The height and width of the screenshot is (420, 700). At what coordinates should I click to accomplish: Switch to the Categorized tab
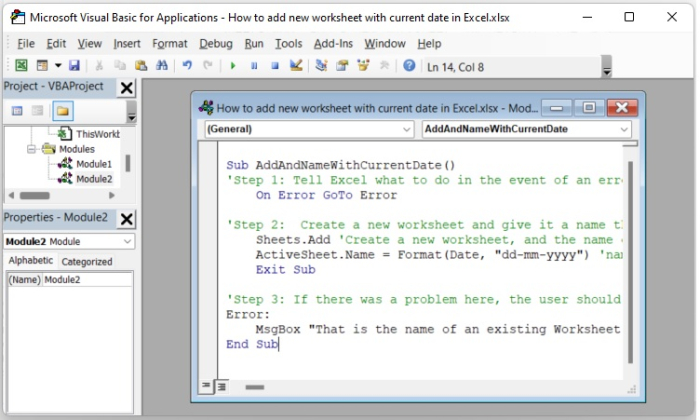point(87,262)
